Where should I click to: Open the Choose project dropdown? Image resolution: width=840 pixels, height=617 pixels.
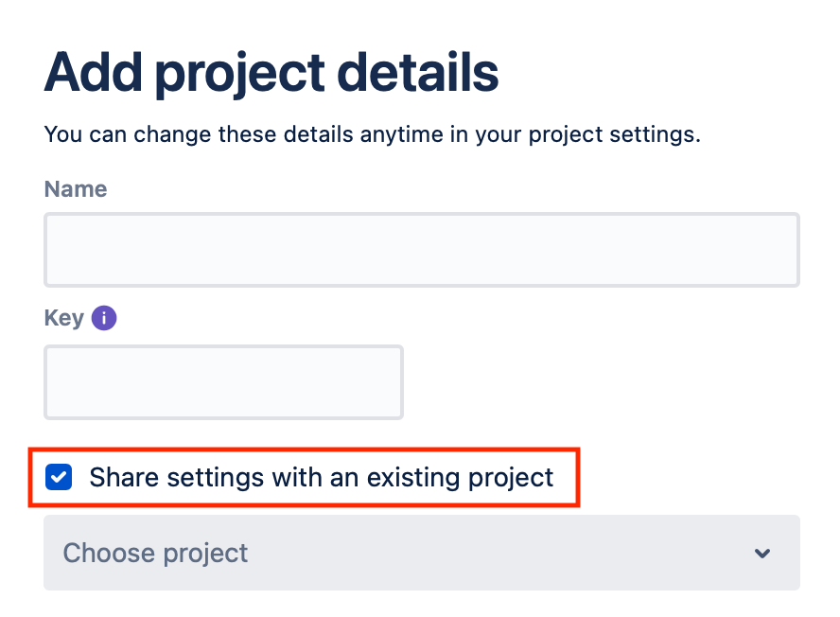click(x=422, y=553)
